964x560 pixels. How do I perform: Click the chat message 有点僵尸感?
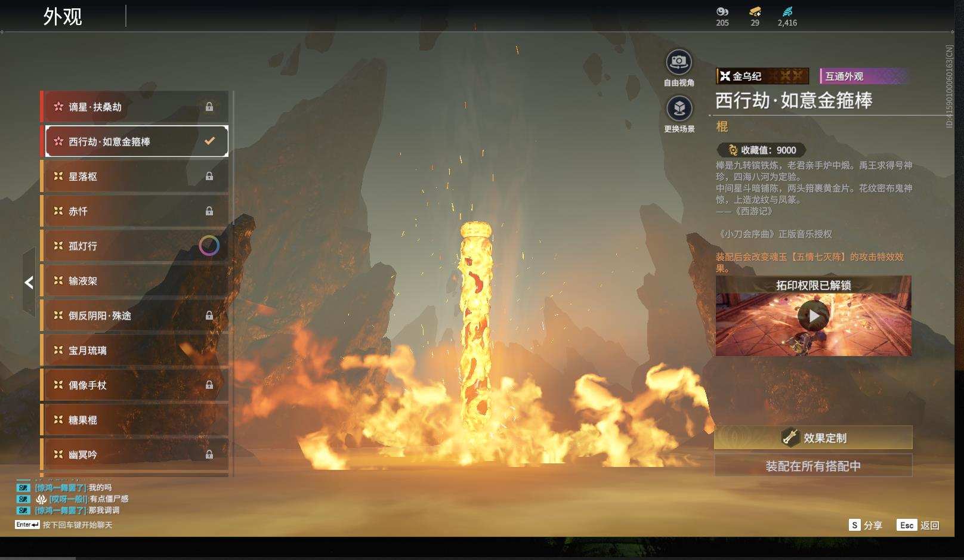(x=109, y=499)
